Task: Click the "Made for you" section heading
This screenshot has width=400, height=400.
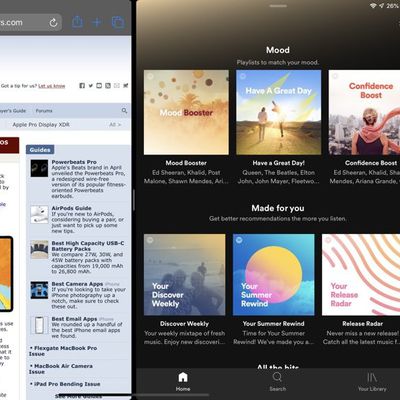Action: point(278,208)
